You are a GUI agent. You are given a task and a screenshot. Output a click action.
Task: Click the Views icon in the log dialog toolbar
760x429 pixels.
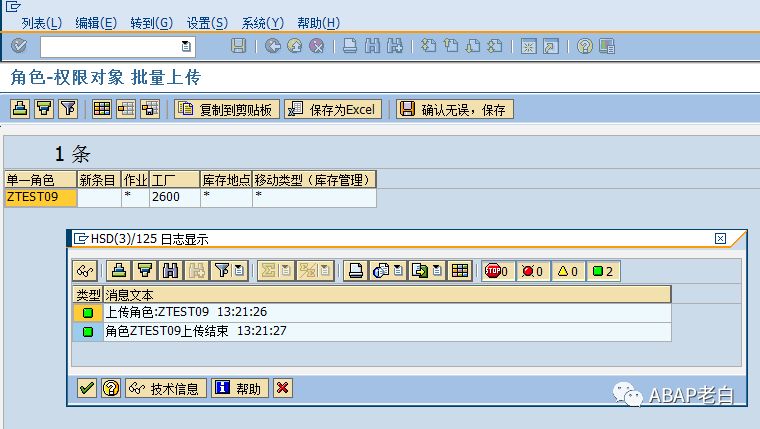point(381,270)
